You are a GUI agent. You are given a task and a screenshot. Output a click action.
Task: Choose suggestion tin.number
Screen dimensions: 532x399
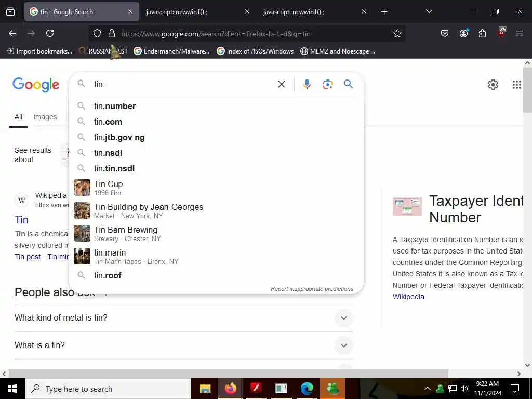coord(216,106)
